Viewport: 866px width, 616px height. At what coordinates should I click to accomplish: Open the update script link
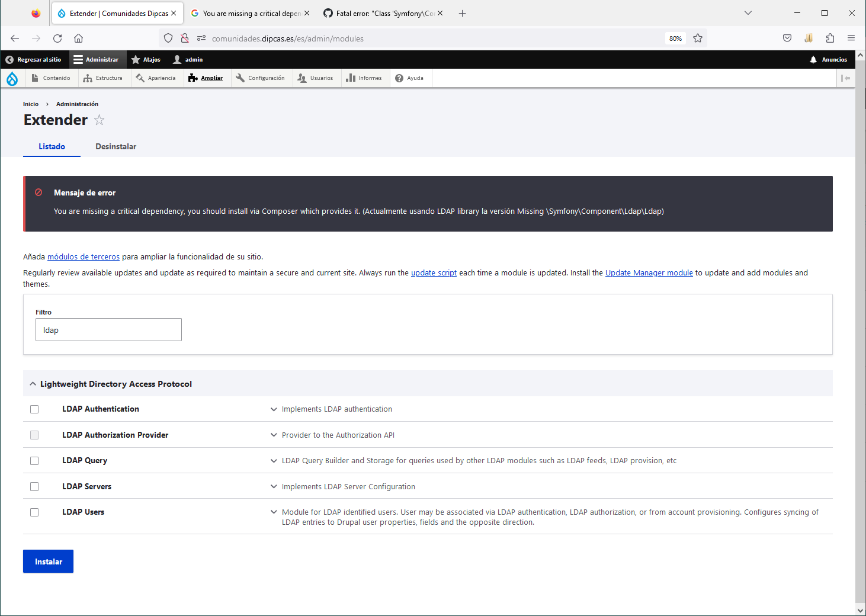coord(434,273)
